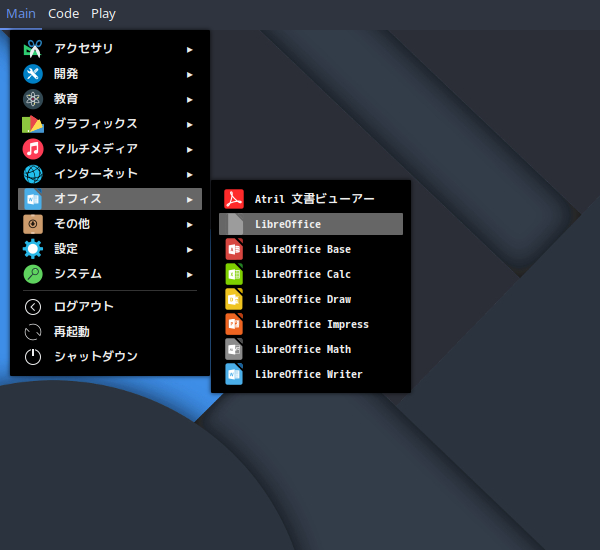The image size is (600, 550).
Task: Launch LibreOffice Writer
Action: click(311, 374)
